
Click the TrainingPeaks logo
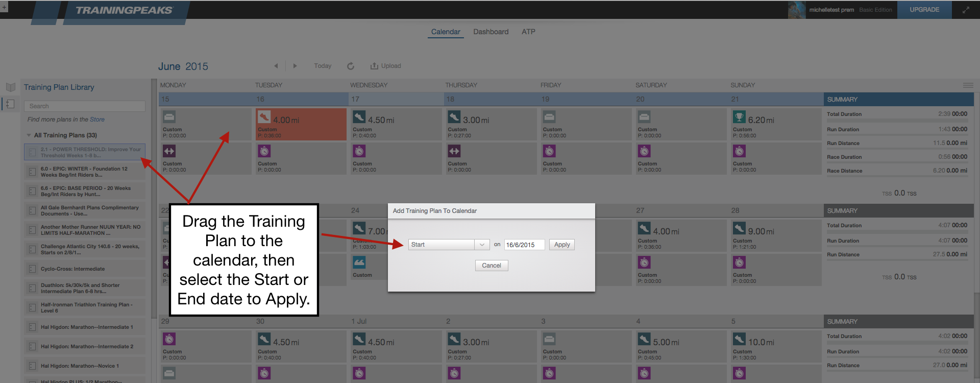pyautogui.click(x=124, y=10)
